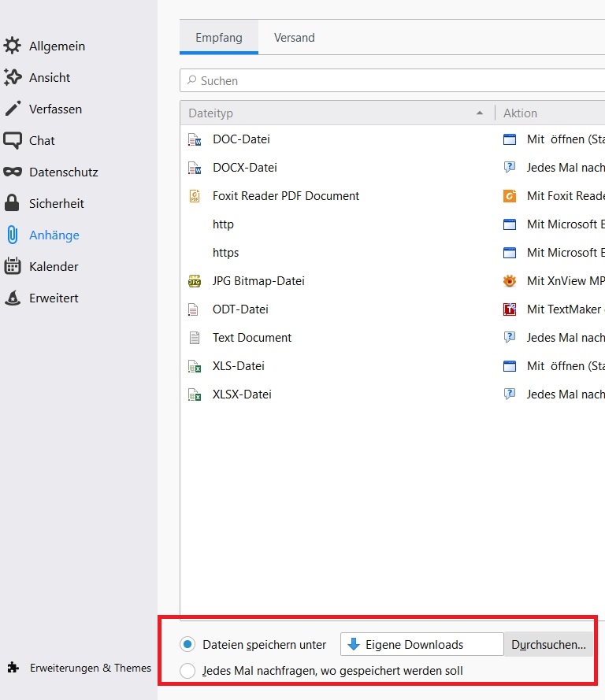Open Erweiterungen & Themes link

pyautogui.click(x=90, y=668)
